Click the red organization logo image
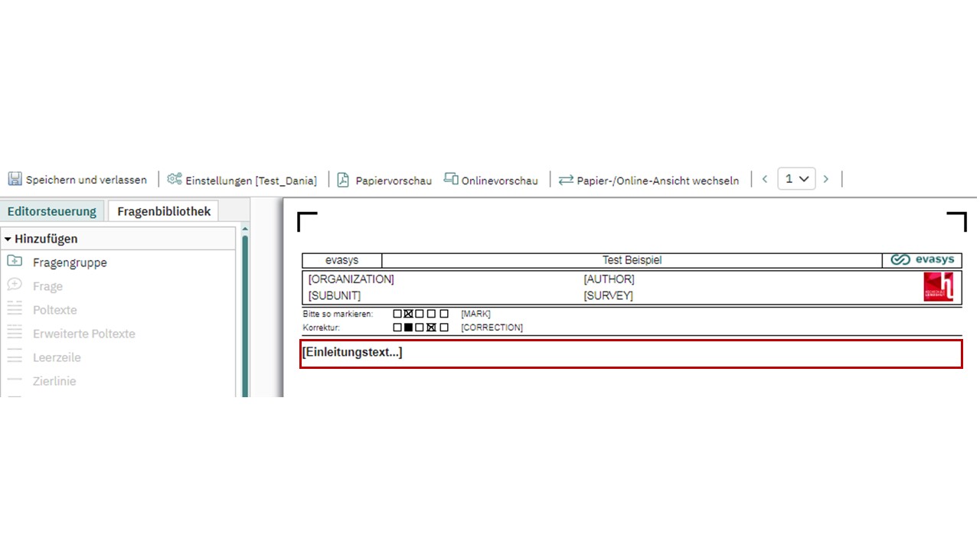 tap(939, 287)
